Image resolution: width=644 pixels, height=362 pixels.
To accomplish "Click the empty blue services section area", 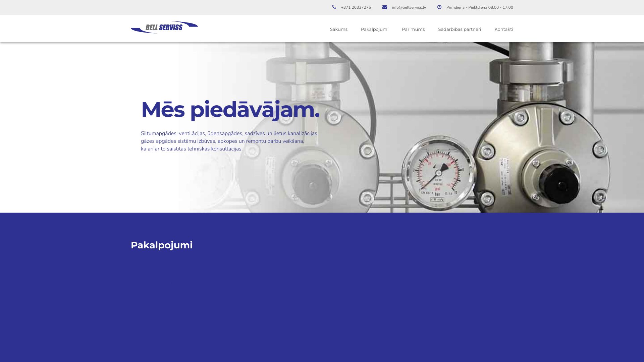I will click(x=322, y=302).
